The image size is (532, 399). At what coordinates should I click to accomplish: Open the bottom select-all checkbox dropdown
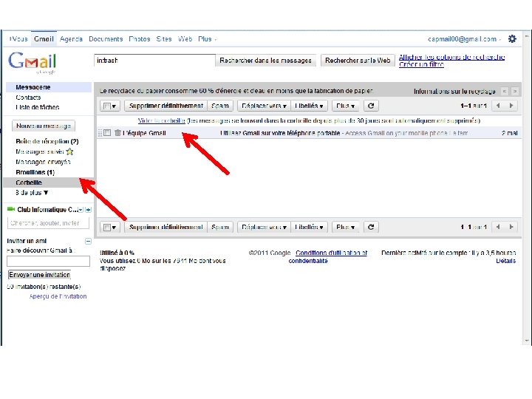click(x=110, y=227)
